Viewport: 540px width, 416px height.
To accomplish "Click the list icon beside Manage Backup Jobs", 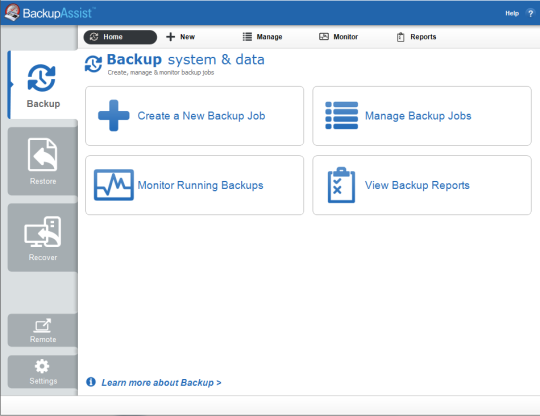I will click(342, 115).
